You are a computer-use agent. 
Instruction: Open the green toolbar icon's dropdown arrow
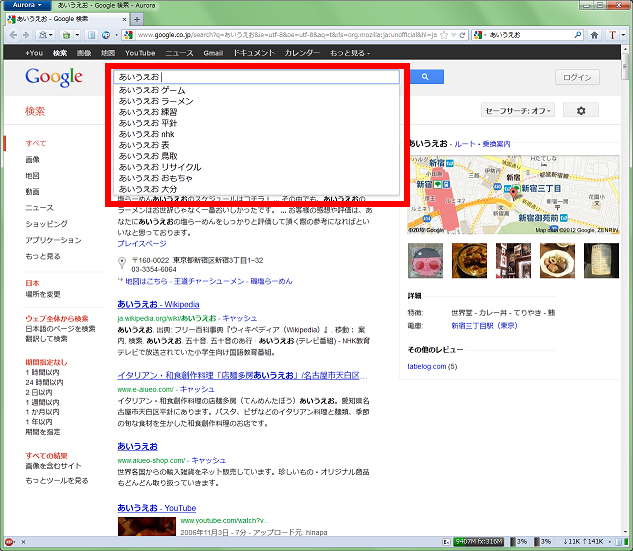coord(77,35)
